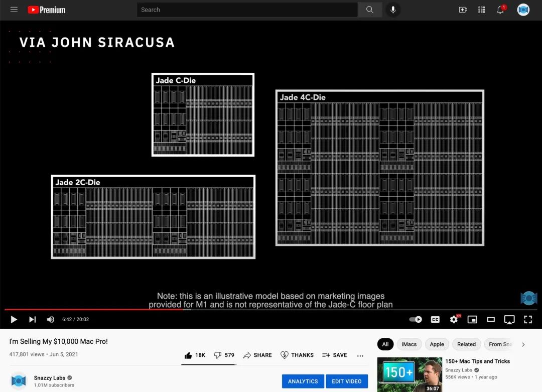Open 150+ Mac Tips and Tricks title
Image resolution: width=542 pixels, height=392 pixels.
click(477, 361)
